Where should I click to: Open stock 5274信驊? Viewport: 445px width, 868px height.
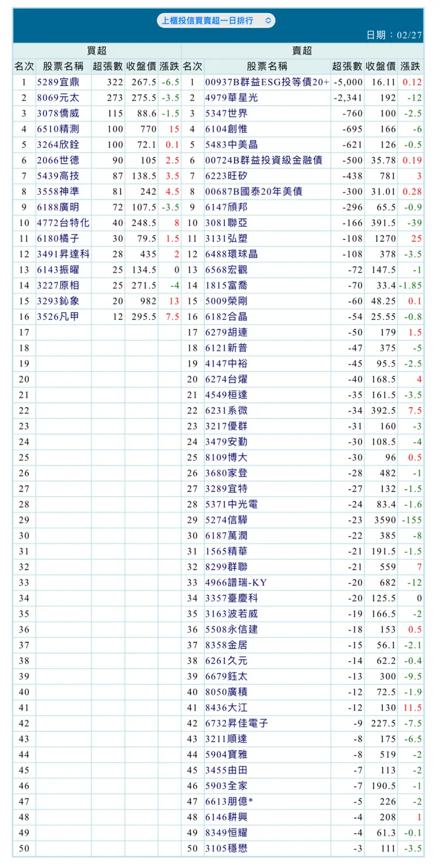click(226, 520)
